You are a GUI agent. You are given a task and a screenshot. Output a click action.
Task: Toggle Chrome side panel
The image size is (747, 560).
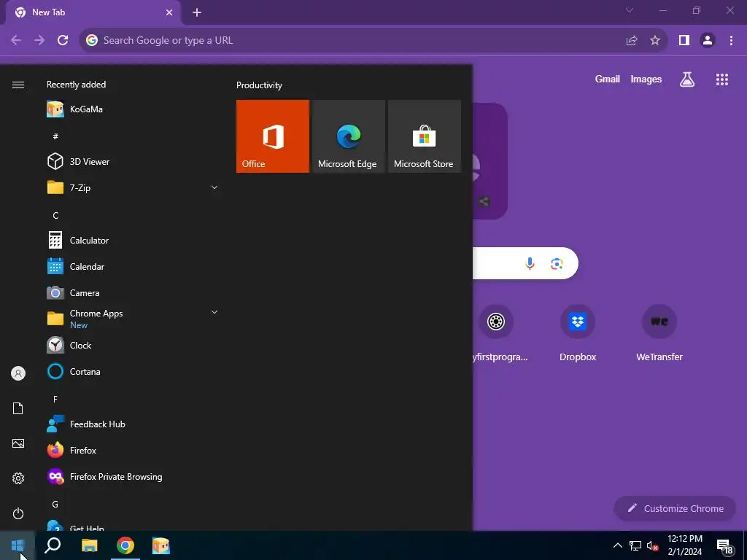[684, 41]
